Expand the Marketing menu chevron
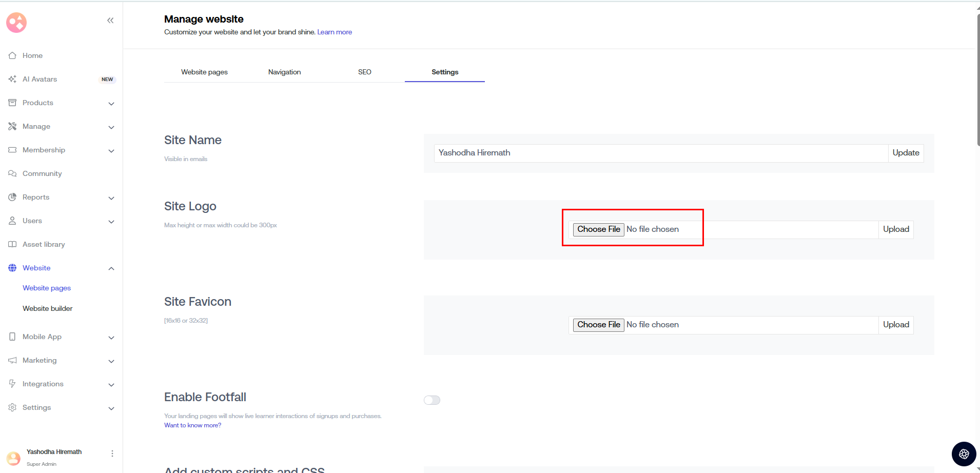 coord(111,361)
